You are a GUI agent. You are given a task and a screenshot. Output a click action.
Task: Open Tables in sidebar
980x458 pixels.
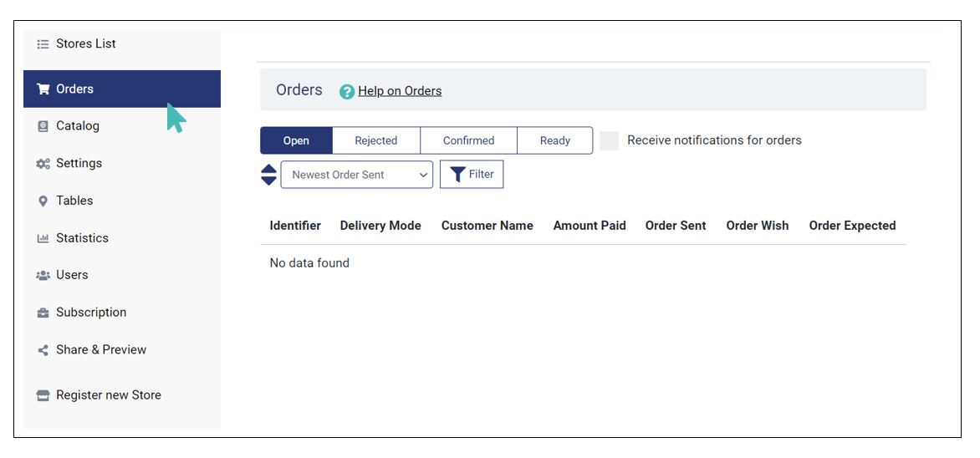pyautogui.click(x=122, y=201)
